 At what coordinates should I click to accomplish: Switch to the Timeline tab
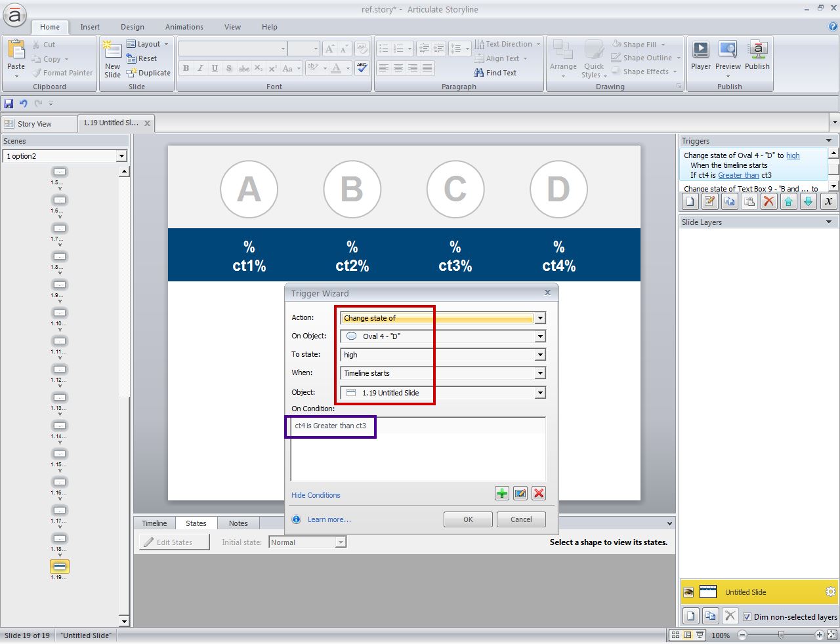154,523
